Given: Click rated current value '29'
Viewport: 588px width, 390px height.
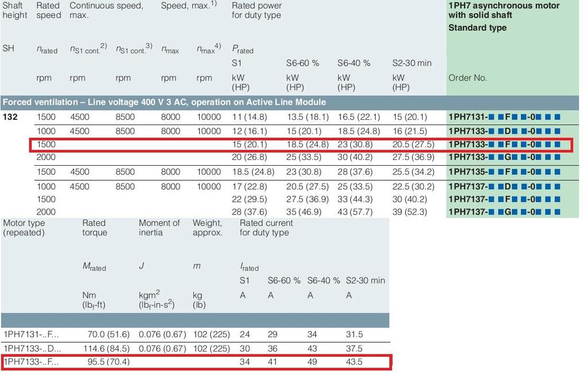Looking at the screenshot, I should click(272, 334).
